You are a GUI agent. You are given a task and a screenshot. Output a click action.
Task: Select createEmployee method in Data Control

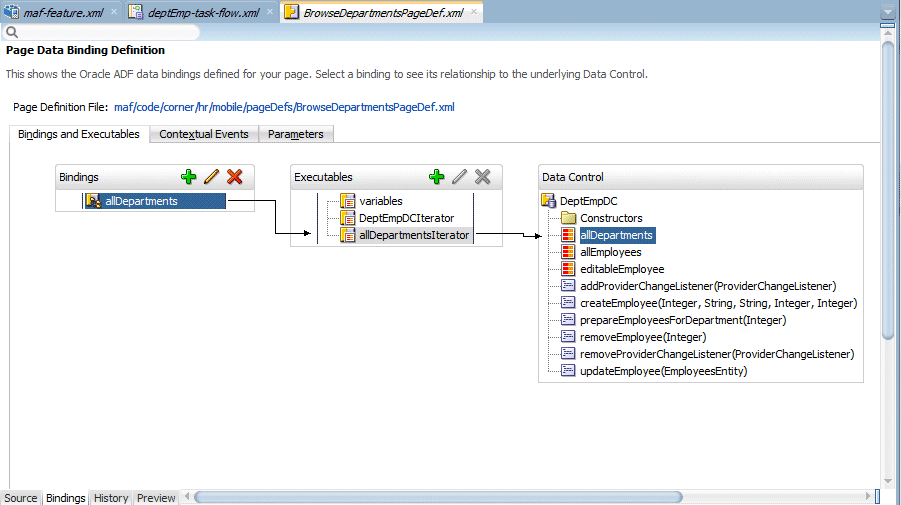click(x=718, y=303)
